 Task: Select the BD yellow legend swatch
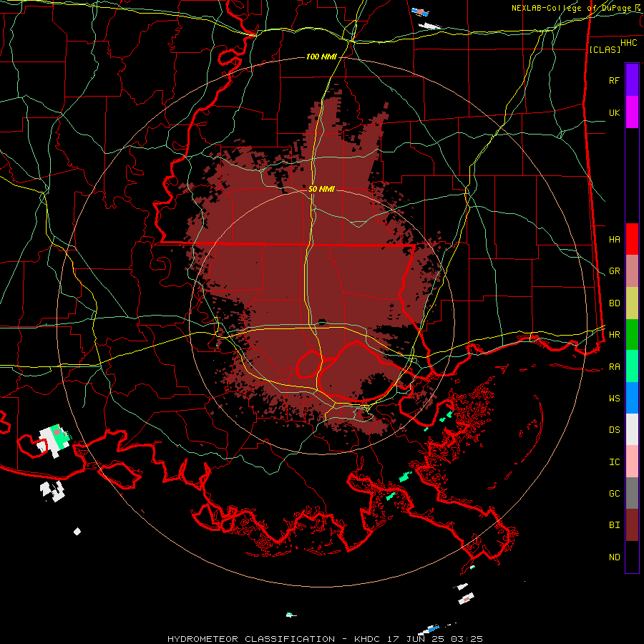click(632, 303)
